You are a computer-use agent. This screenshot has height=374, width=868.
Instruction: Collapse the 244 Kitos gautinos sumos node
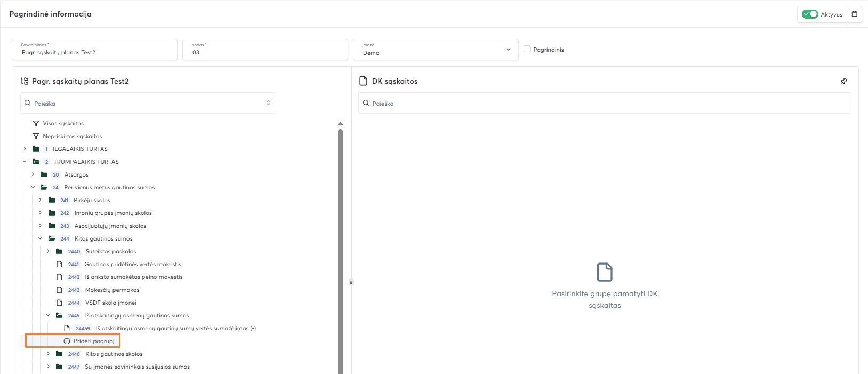(40, 238)
